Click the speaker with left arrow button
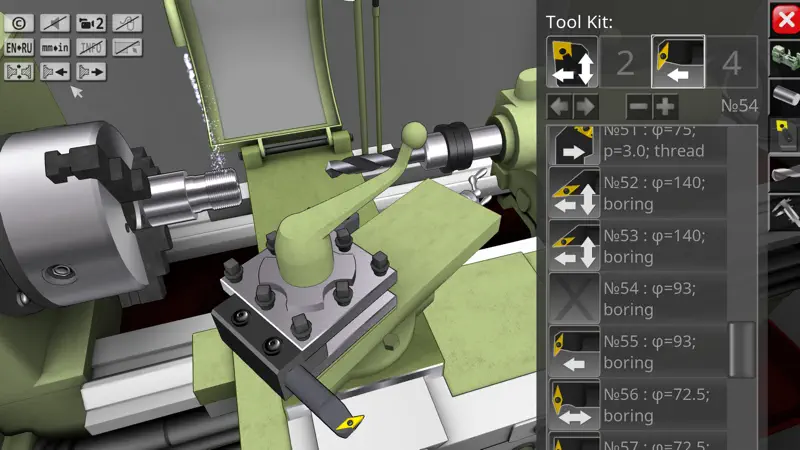 click(55, 71)
